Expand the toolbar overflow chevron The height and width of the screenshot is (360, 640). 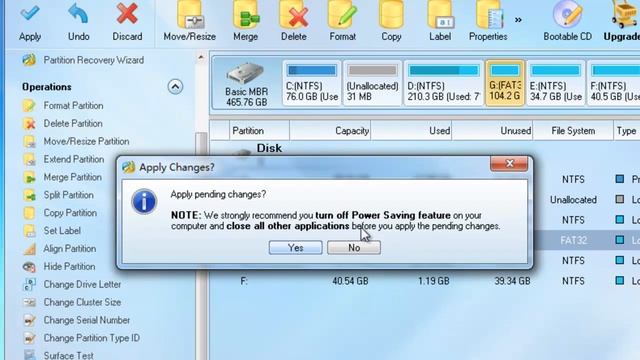(518, 20)
